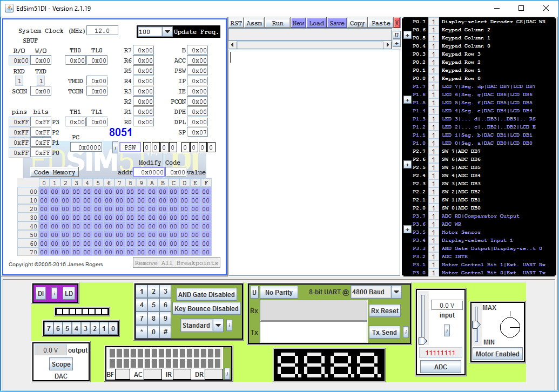Image resolution: width=559 pixels, height=392 pixels.
Task: Enable the AND Gate
Action: (206, 294)
